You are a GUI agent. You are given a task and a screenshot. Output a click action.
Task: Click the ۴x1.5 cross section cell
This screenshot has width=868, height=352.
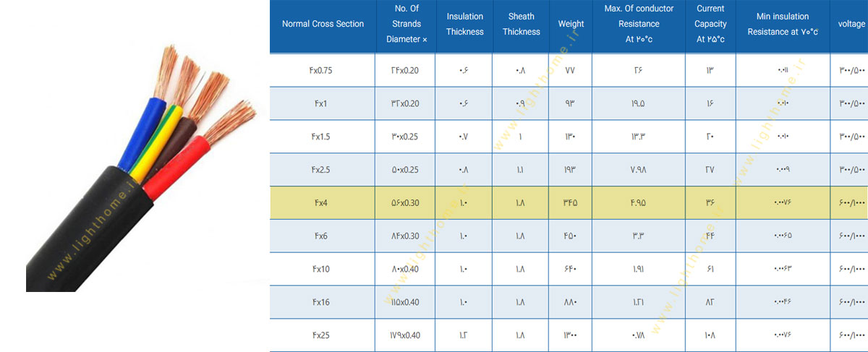(x=323, y=137)
